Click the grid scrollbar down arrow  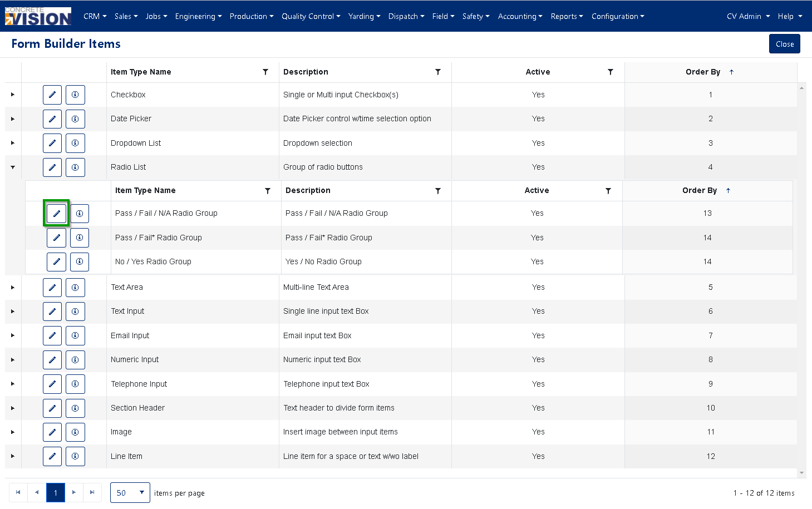pyautogui.click(x=801, y=473)
